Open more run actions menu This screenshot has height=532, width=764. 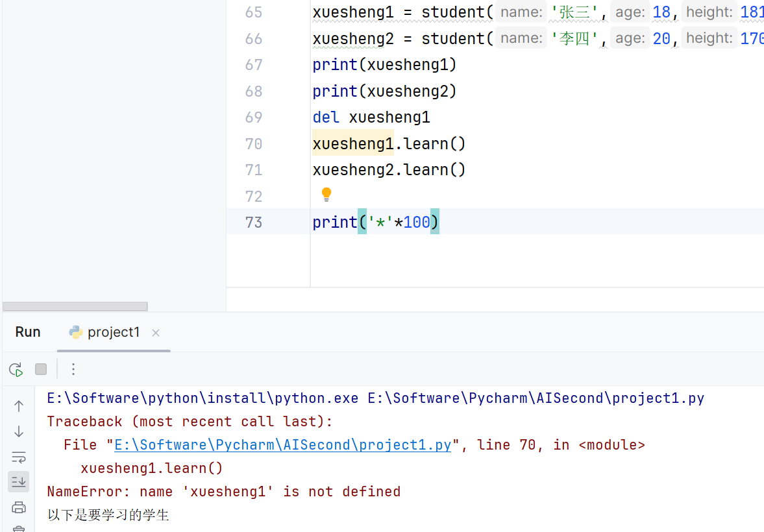pos(73,369)
